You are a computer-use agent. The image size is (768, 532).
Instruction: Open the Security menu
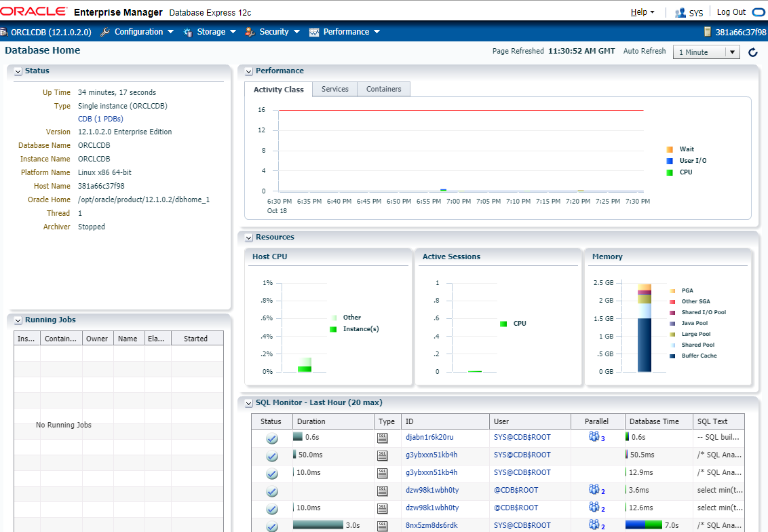[280, 32]
